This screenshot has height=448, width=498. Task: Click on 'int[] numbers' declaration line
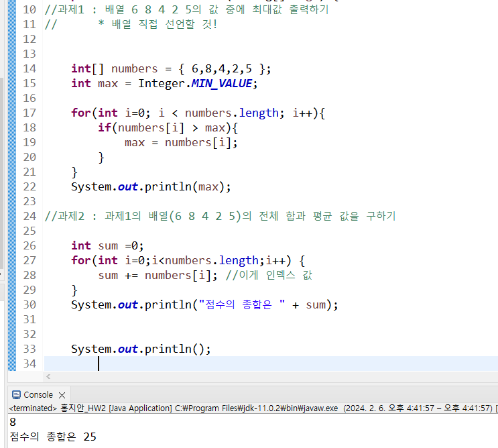point(171,69)
